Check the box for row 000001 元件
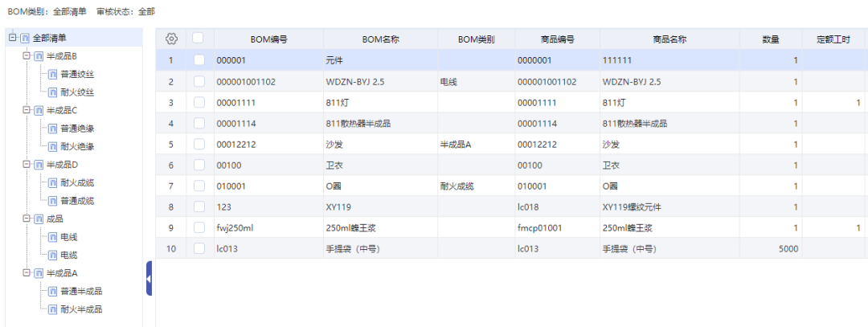 click(199, 59)
